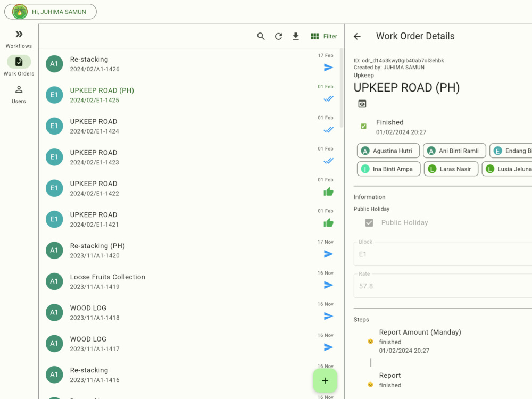This screenshot has height=399, width=532.
Task: Open Re-stacking order 2024/02/A1-1426
Action: tap(190, 64)
